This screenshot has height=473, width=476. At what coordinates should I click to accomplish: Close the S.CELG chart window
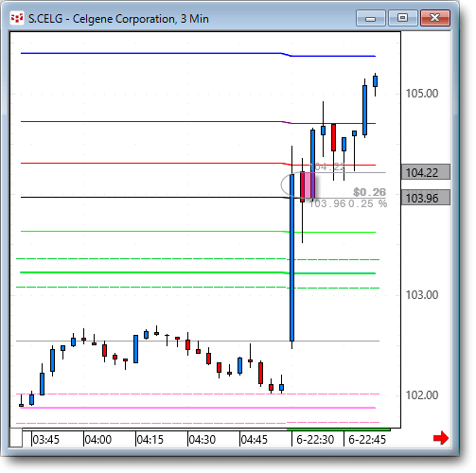tap(435, 18)
